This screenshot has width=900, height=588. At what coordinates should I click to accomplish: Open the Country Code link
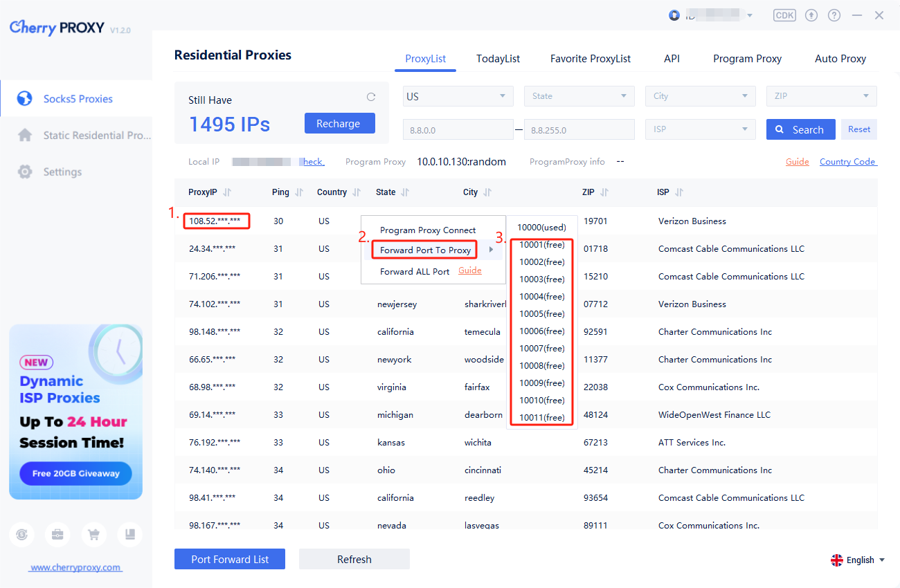tap(847, 162)
